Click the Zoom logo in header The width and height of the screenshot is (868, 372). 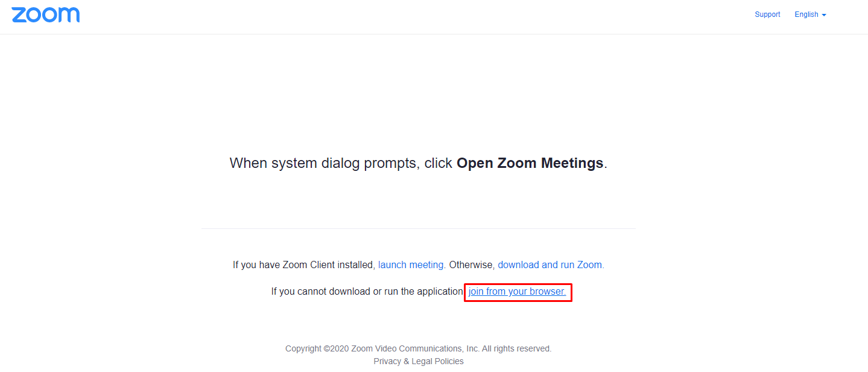(x=46, y=15)
